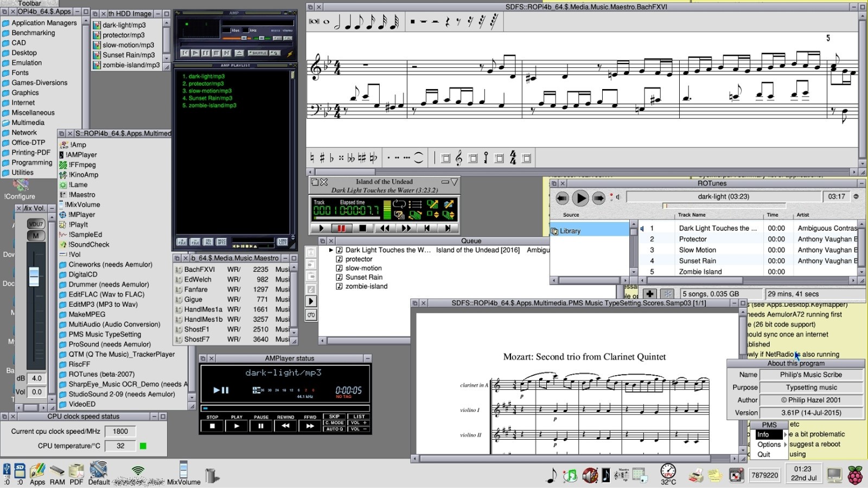The height and width of the screenshot is (488, 868).
Task: Toggle the VDU7 channel button in Mix Vol.
Action: [35, 224]
